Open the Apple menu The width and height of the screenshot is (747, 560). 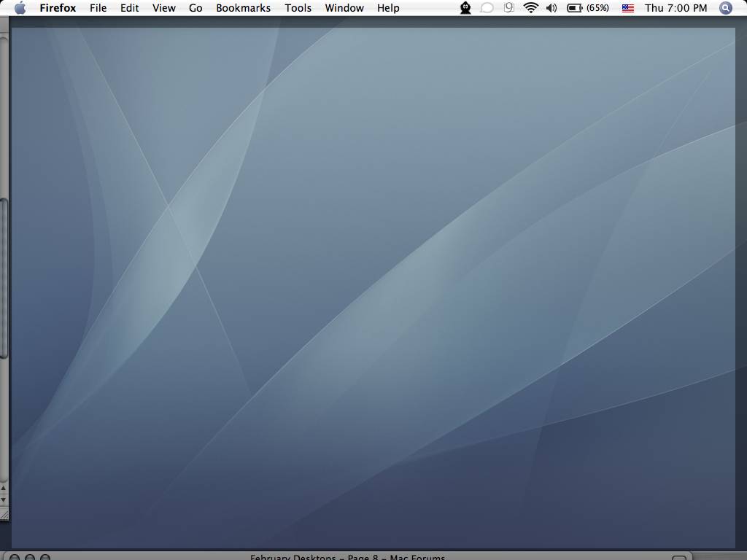pyautogui.click(x=20, y=8)
